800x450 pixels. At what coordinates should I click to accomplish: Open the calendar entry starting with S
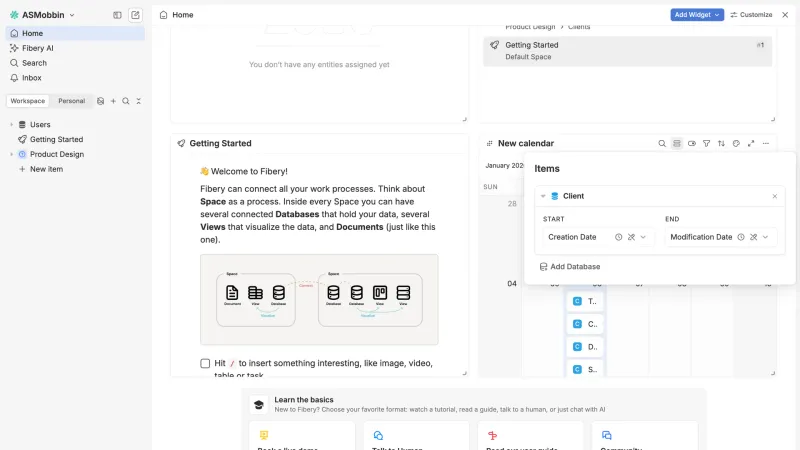(585, 369)
